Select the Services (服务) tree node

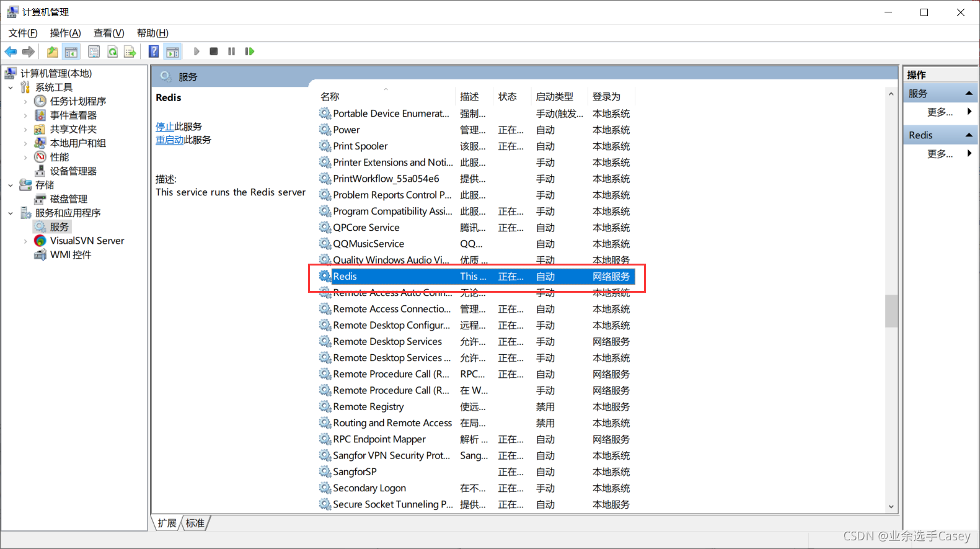tap(59, 227)
